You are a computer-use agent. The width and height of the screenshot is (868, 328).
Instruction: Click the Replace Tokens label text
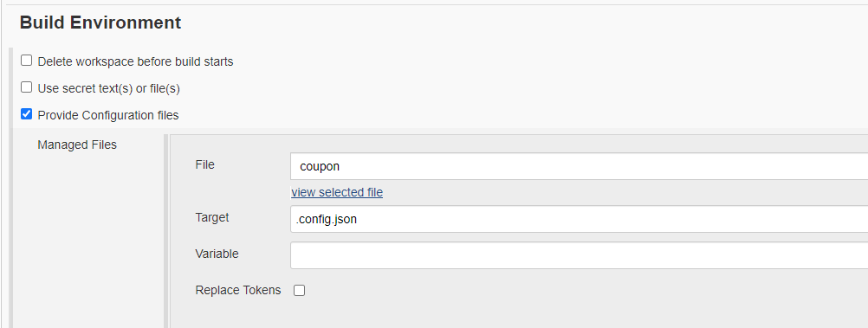(x=238, y=291)
